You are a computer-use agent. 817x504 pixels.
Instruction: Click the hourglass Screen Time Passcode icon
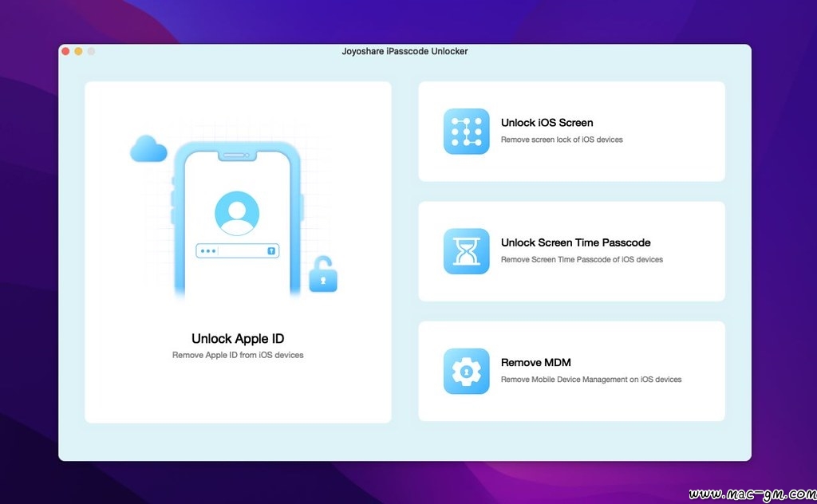coord(466,251)
